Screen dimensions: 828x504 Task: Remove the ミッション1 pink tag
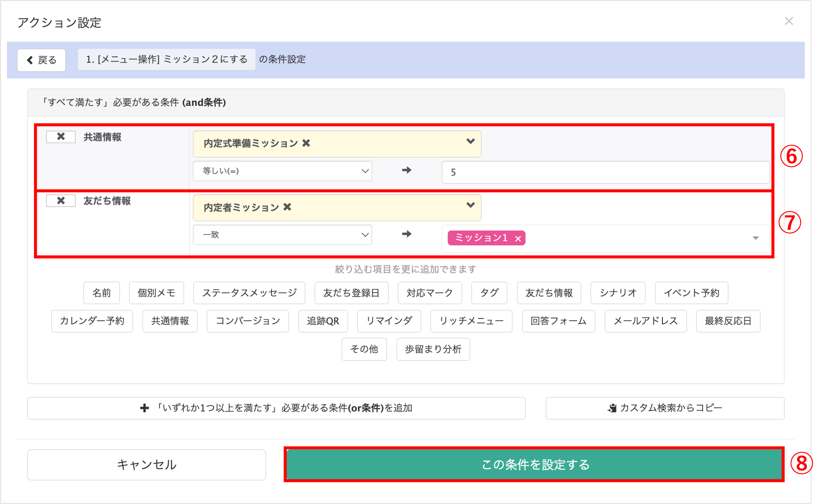pyautogui.click(x=518, y=238)
